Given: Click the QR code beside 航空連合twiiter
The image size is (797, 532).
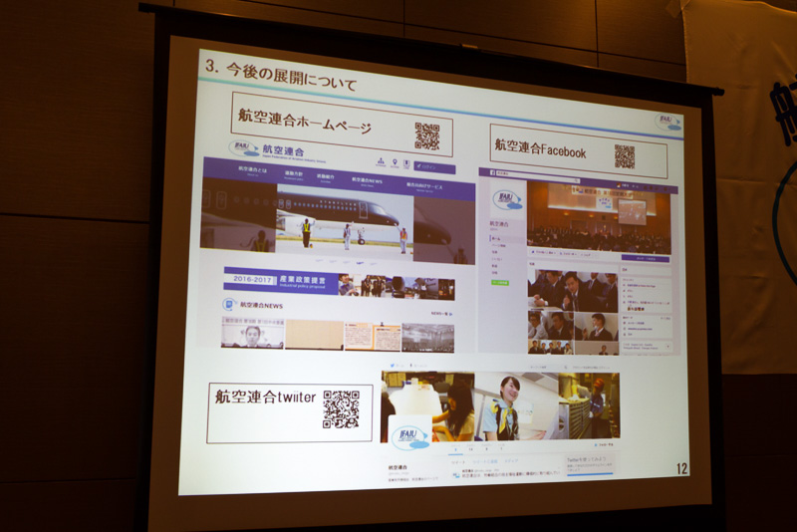Looking at the screenshot, I should 341,409.
